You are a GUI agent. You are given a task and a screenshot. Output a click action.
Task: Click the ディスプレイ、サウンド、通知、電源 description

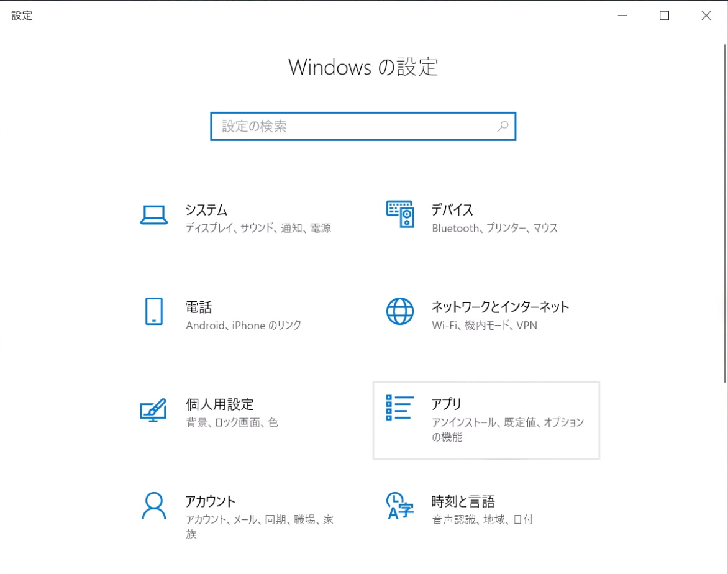pos(258,228)
